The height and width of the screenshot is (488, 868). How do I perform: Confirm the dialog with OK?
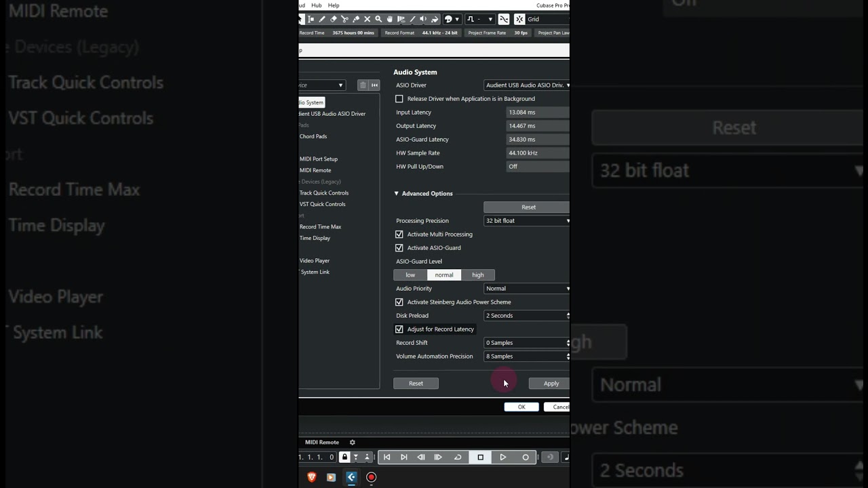521,407
